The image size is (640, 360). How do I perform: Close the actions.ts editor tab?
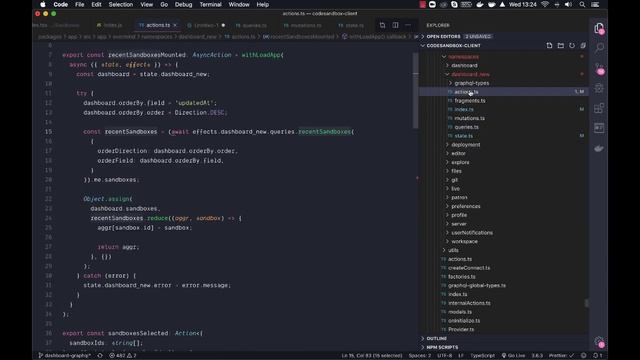pos(175,25)
